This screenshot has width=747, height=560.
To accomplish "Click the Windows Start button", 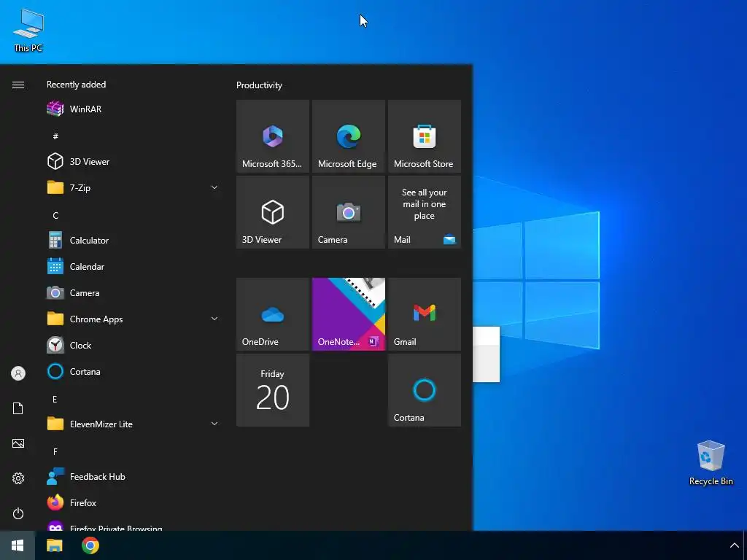I will (x=18, y=545).
